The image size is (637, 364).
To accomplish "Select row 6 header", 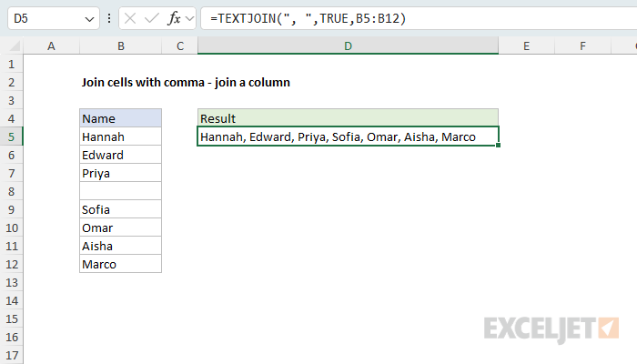I will pos(11,156).
